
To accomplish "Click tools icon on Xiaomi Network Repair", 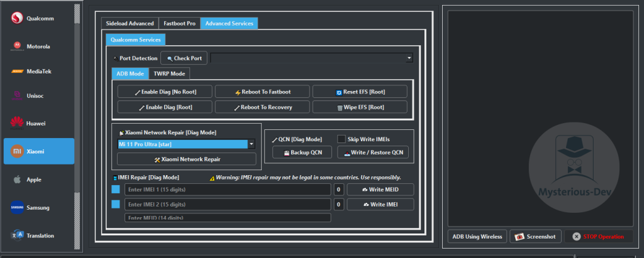I will tap(157, 159).
